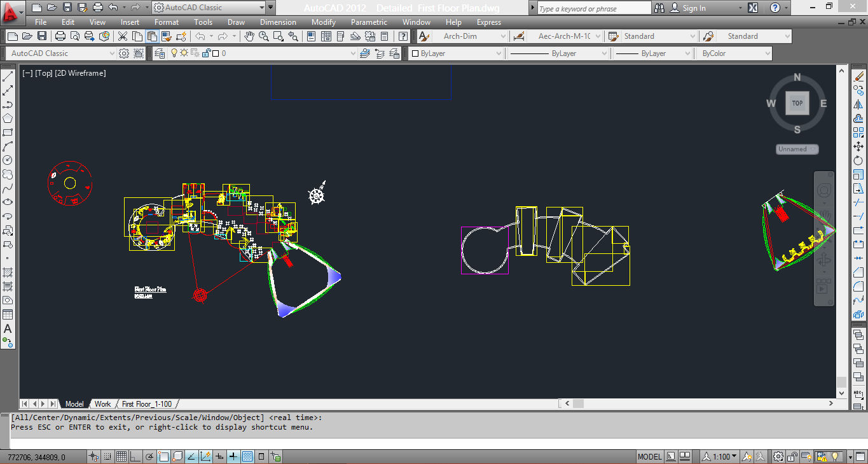868x464 pixels.
Task: Toggle Snap Mode in status bar
Action: [107, 456]
